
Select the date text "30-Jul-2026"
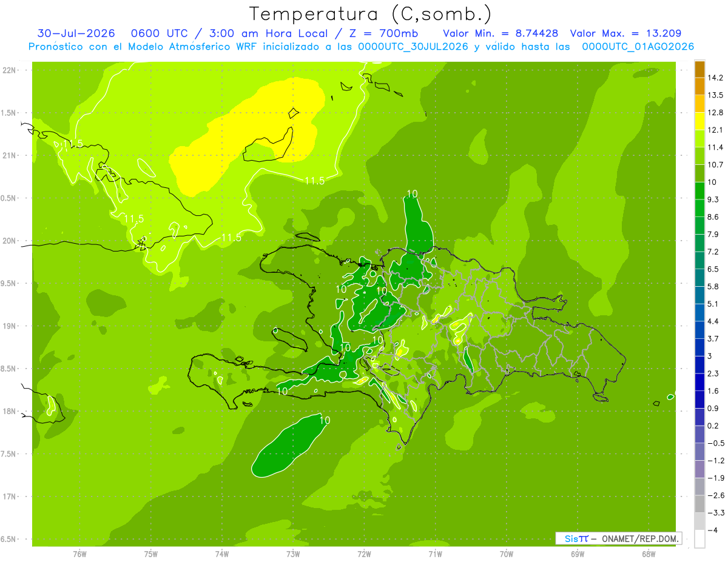point(76,33)
